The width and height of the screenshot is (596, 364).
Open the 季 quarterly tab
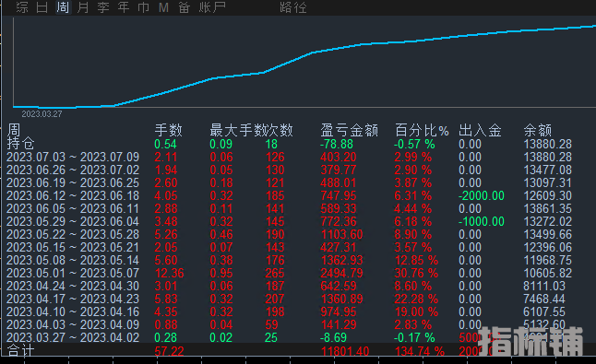pos(103,7)
